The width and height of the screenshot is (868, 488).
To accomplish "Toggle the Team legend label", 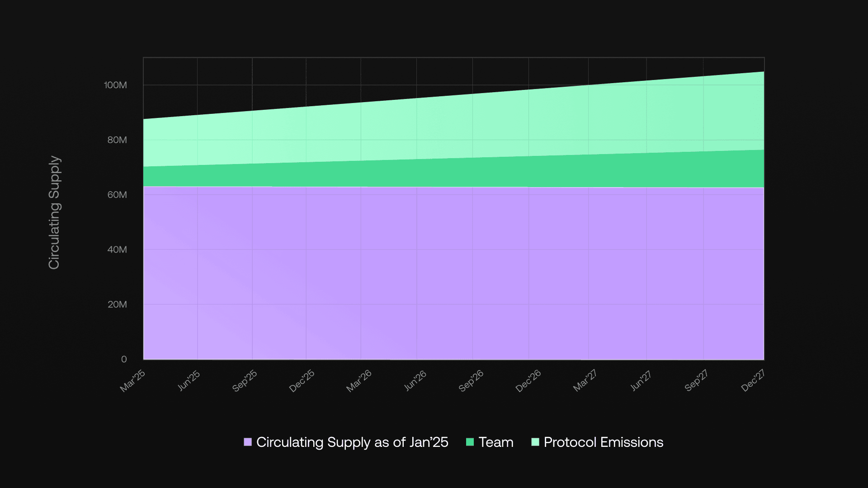I will coord(496,442).
